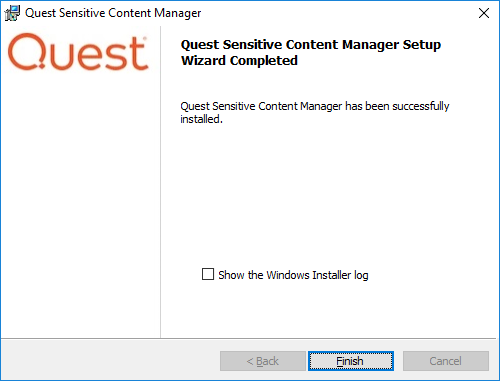Viewport: 500px width, 381px height.
Task: Close the Quest Sensitive Content Manager window
Action: click(x=484, y=13)
